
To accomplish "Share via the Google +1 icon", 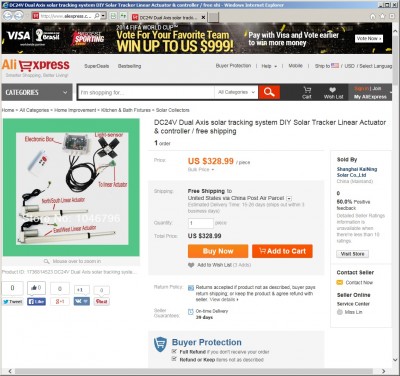I will 60,301.
